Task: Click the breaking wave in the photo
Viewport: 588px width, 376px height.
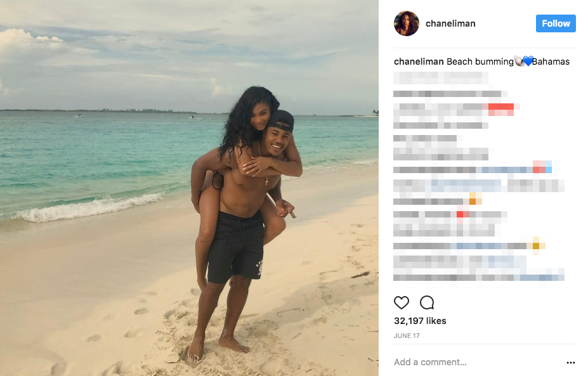Action: [x=90, y=209]
